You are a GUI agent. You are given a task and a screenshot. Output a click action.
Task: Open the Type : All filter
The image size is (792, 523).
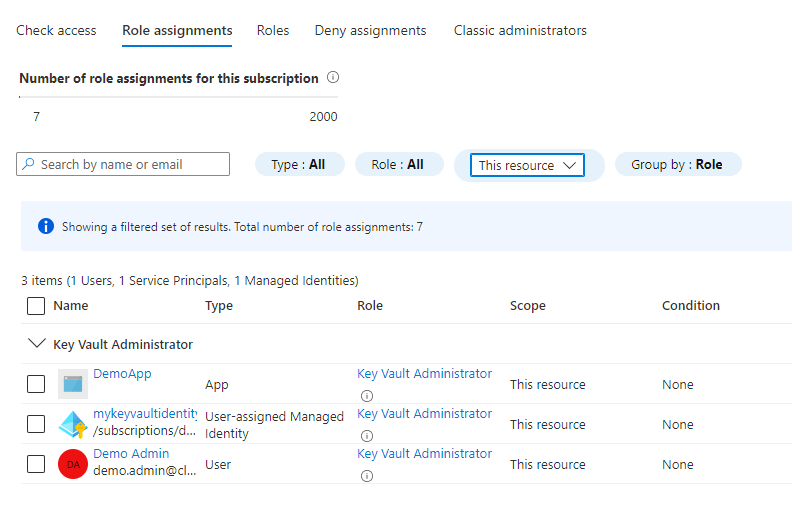[x=298, y=165]
